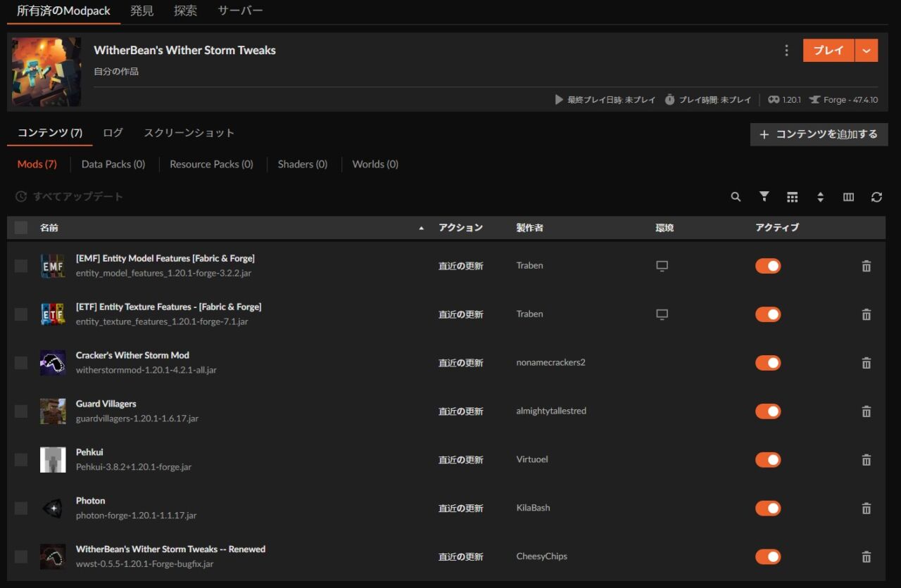The height and width of the screenshot is (588, 901).
Task: Click the modpack cover thumbnail
Action: coord(46,72)
